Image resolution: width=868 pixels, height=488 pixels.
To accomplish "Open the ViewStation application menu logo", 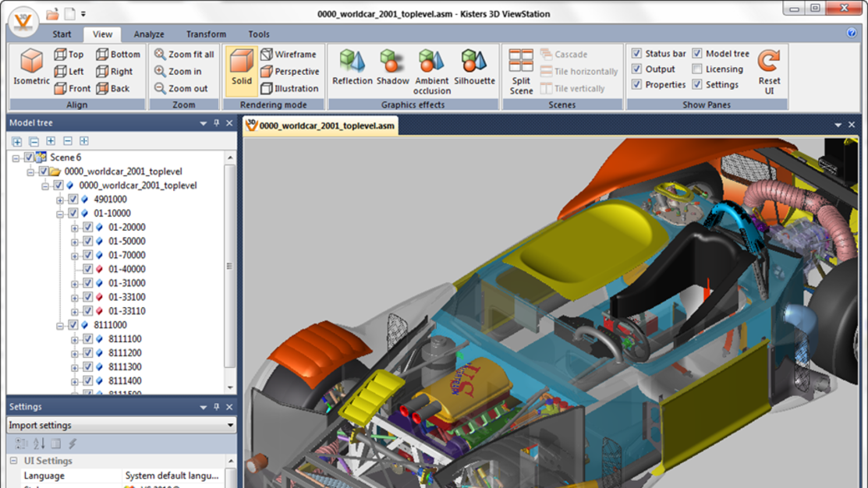I will (23, 22).
